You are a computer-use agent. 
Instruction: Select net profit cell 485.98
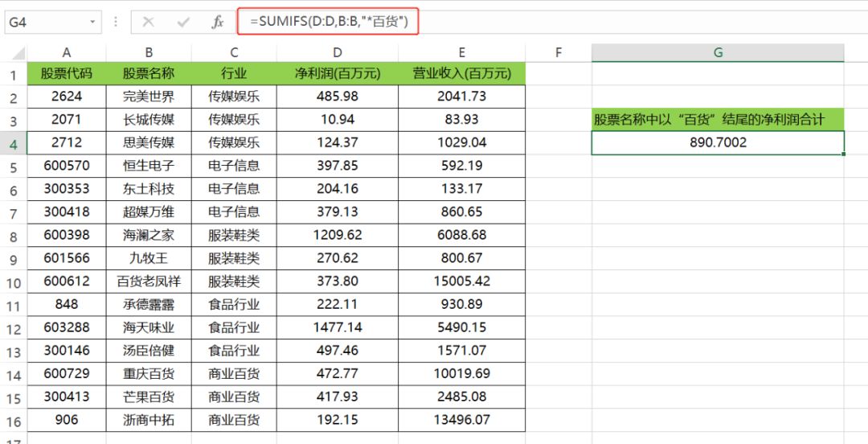[x=338, y=97]
